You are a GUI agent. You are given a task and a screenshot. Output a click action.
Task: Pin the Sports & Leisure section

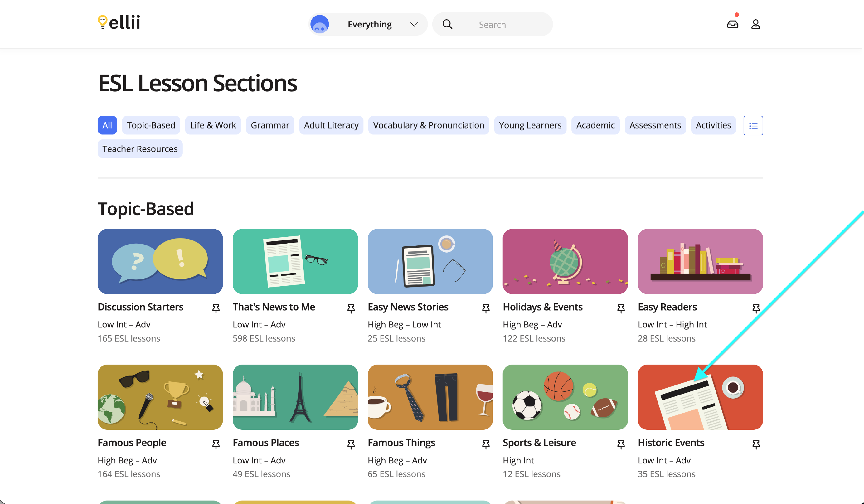point(621,444)
